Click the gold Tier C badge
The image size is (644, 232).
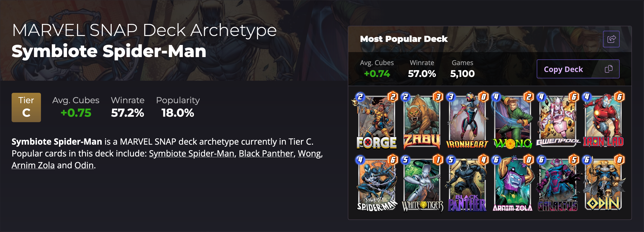[26, 107]
